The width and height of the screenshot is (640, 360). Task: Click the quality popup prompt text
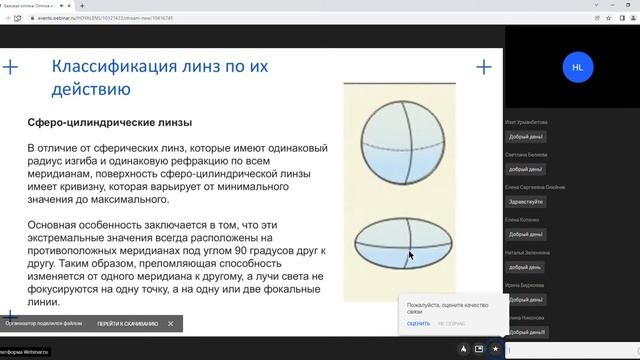tap(447, 308)
